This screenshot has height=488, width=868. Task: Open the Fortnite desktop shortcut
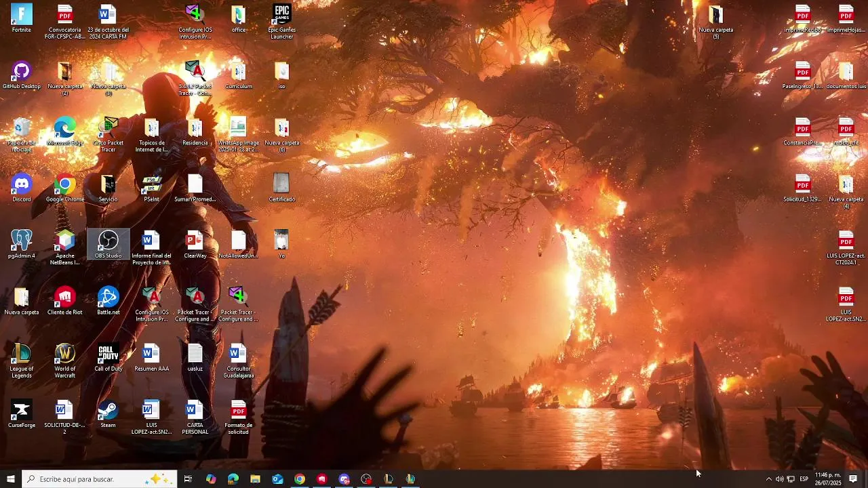click(x=22, y=18)
